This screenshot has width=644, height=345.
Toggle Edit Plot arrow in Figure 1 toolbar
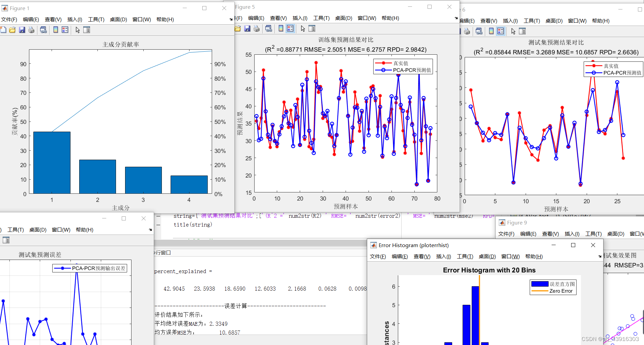(x=78, y=30)
